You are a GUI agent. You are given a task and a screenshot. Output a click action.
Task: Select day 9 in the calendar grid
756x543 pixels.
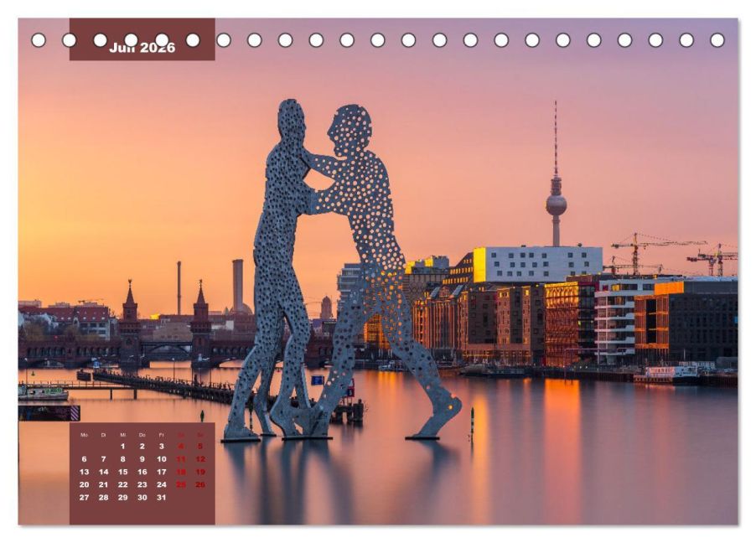[x=142, y=459]
